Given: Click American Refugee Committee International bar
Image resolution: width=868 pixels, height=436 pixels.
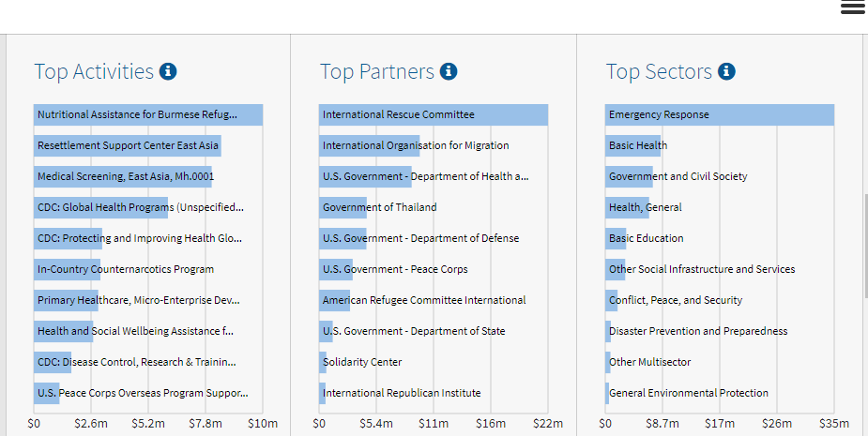Looking at the screenshot, I should tap(334, 300).
